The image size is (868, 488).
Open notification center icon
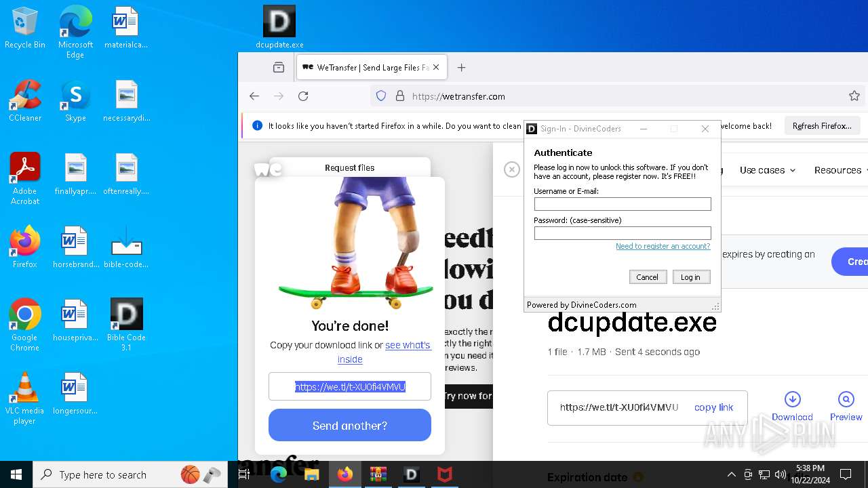(846, 474)
